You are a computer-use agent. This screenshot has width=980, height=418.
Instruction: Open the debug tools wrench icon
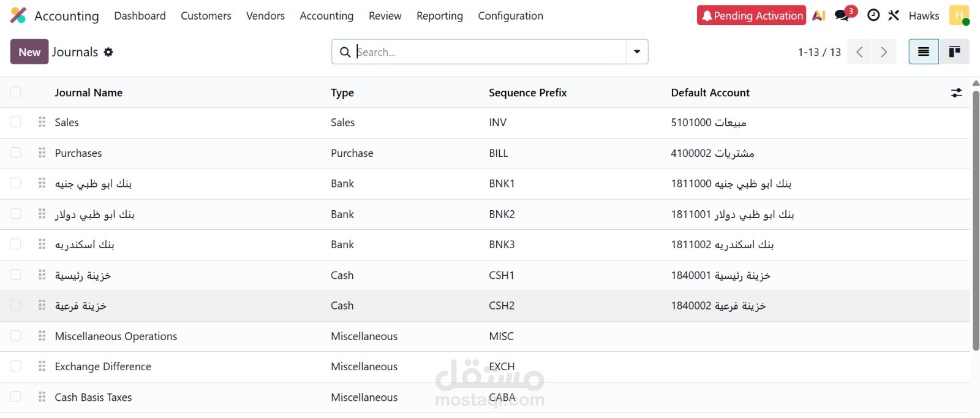coord(894,15)
